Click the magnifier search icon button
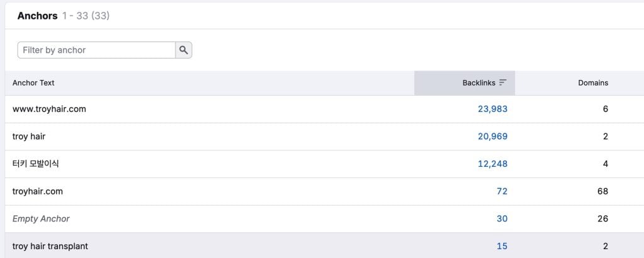 click(x=184, y=50)
